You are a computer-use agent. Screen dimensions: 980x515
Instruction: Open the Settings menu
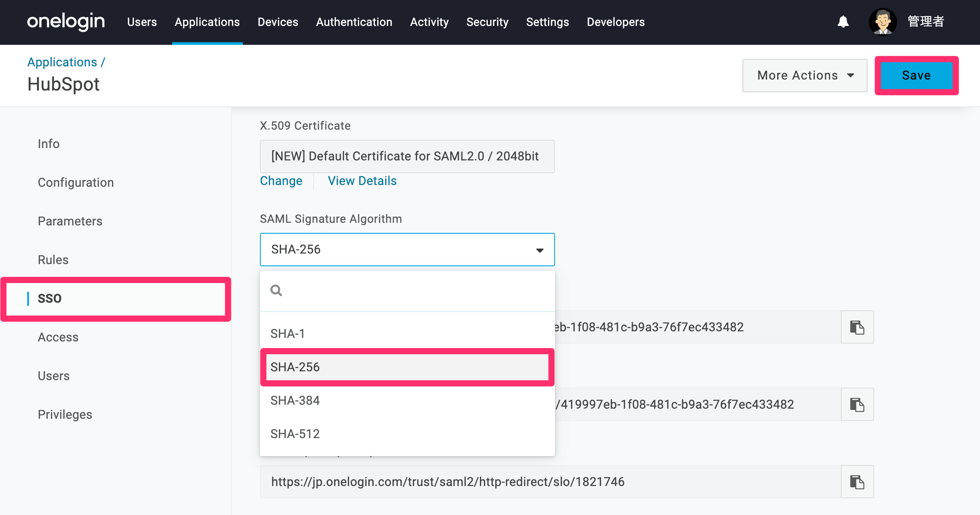548,22
